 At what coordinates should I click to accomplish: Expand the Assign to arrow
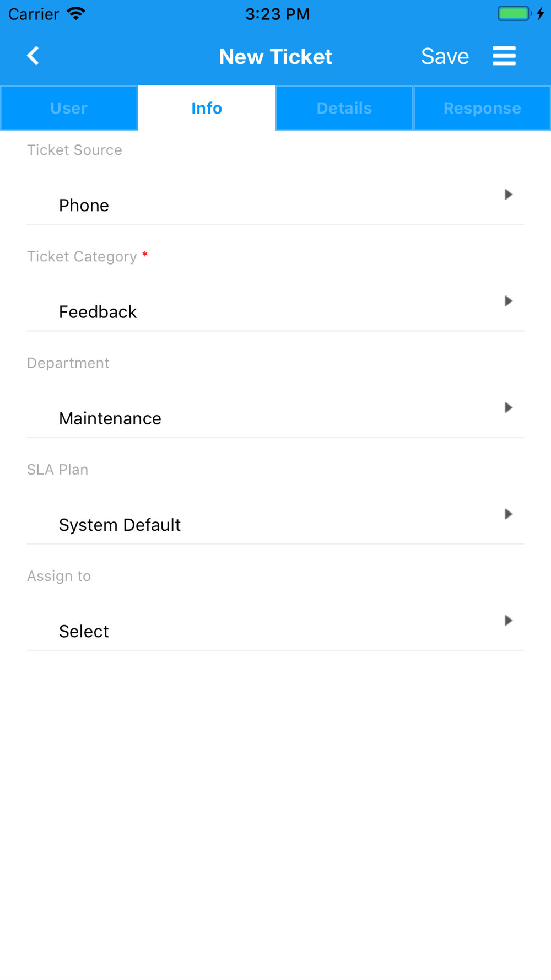(x=508, y=621)
